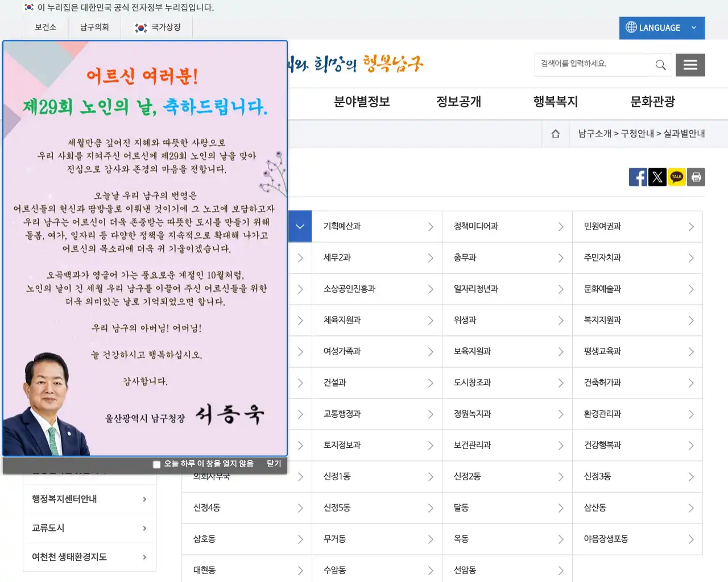
Task: Click the 국가상징 flag link
Action: point(158,27)
